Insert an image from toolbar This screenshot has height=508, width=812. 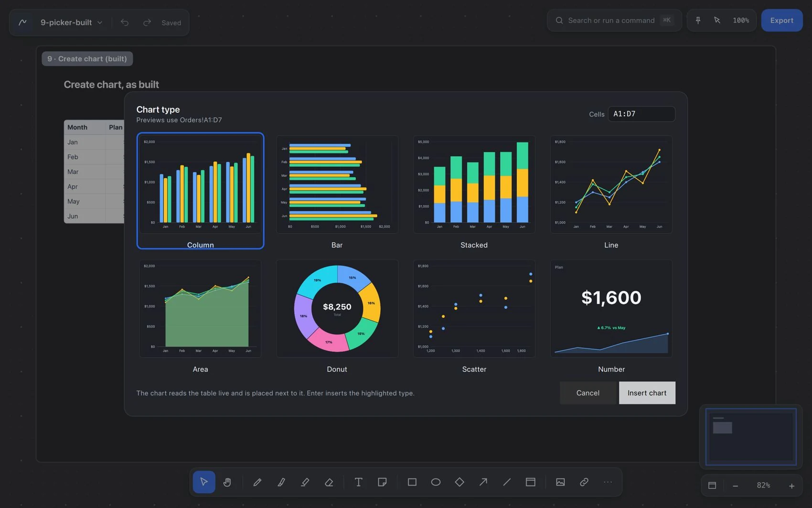[560, 482]
